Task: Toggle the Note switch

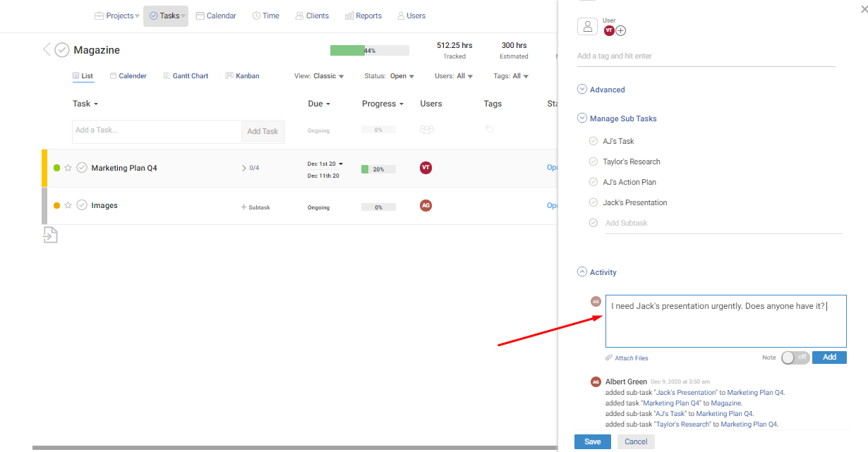Action: click(795, 358)
